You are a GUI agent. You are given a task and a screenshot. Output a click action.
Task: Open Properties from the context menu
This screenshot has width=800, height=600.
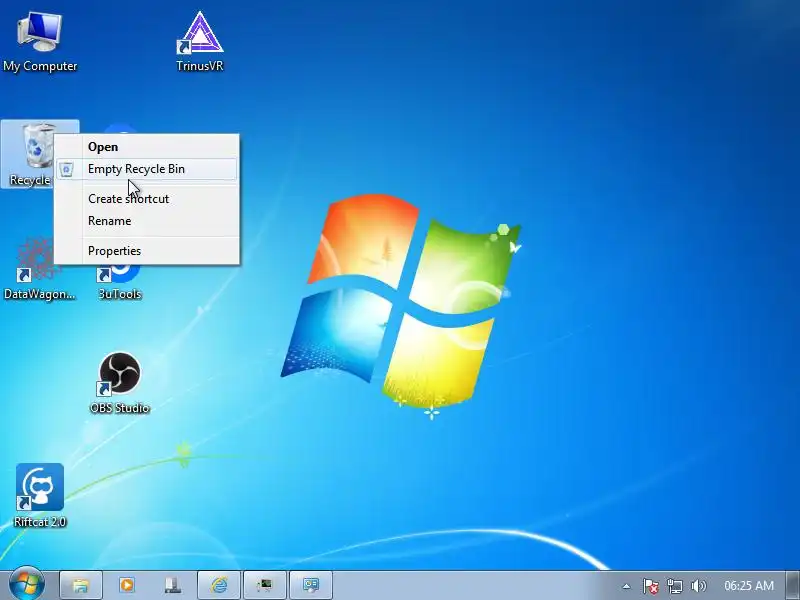[x=146, y=251]
